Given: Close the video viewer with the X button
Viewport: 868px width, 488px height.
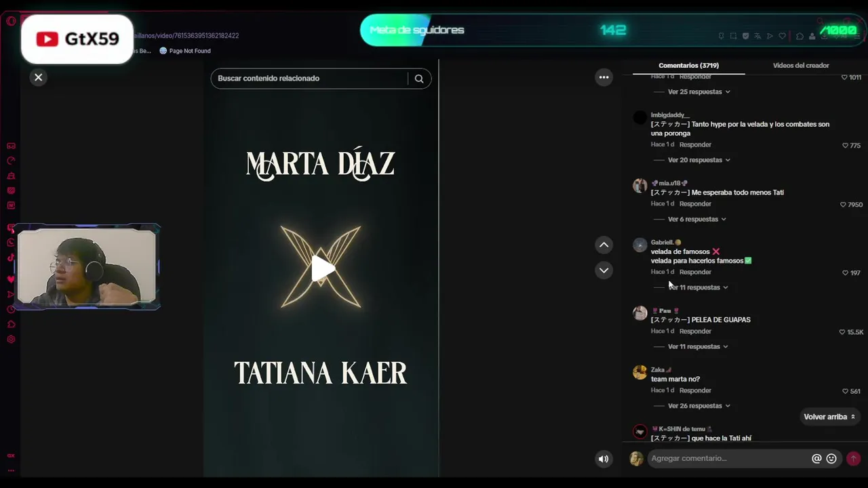Looking at the screenshot, I should click(39, 77).
